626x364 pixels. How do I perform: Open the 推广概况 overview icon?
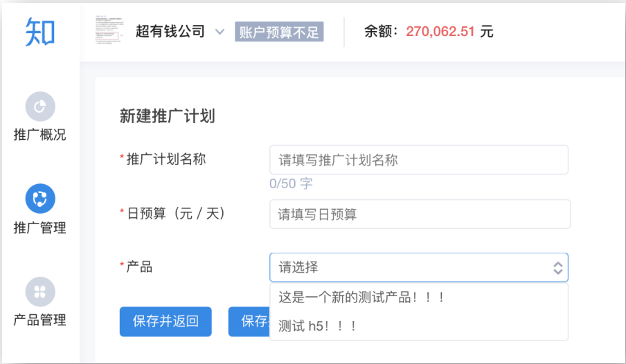40,106
